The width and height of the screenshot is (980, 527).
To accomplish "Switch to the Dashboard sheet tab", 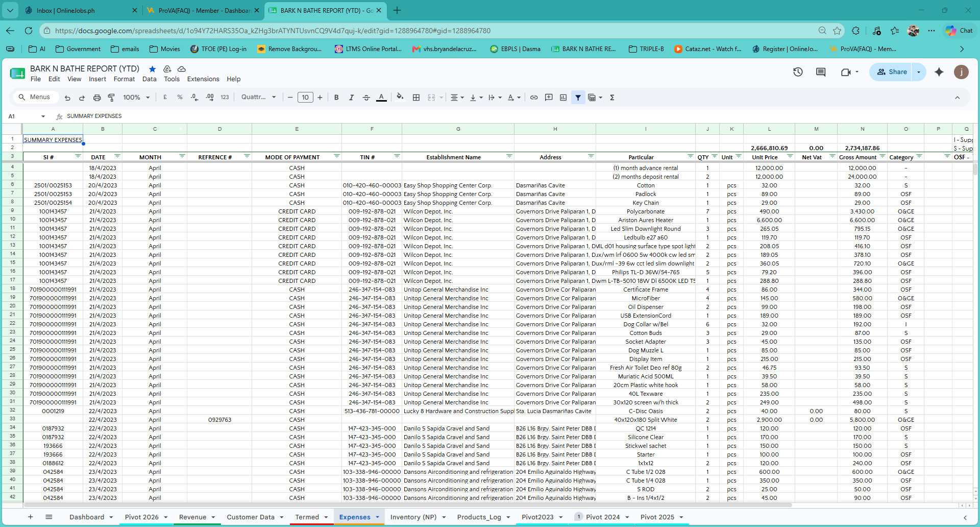I will click(x=87, y=517).
